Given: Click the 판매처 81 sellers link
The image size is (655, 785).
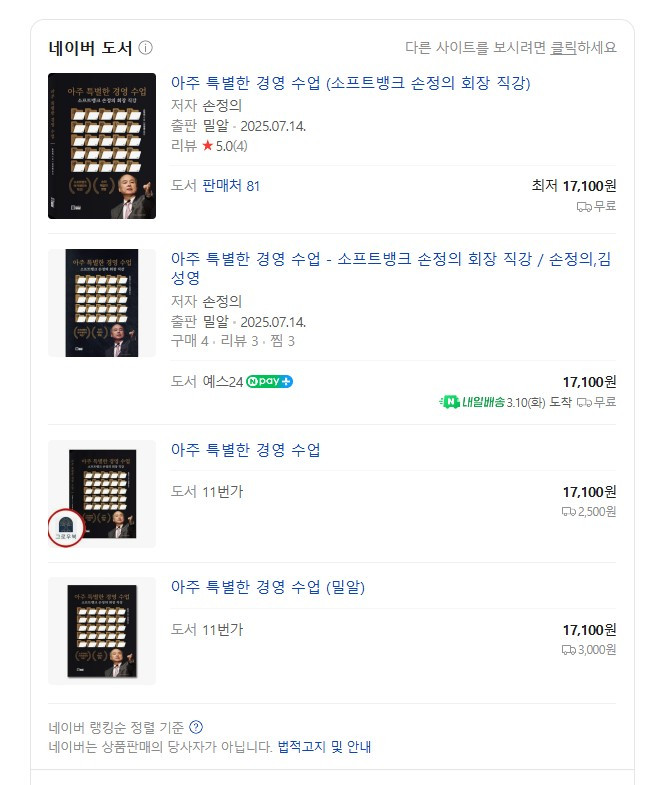Looking at the screenshot, I should [x=231, y=186].
